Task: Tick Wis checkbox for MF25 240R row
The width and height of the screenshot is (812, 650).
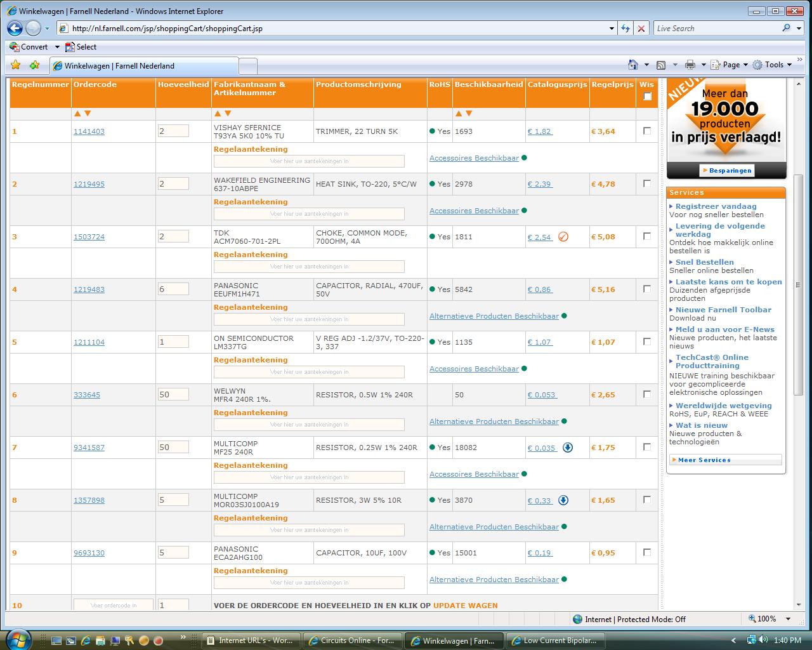Action: click(x=647, y=447)
